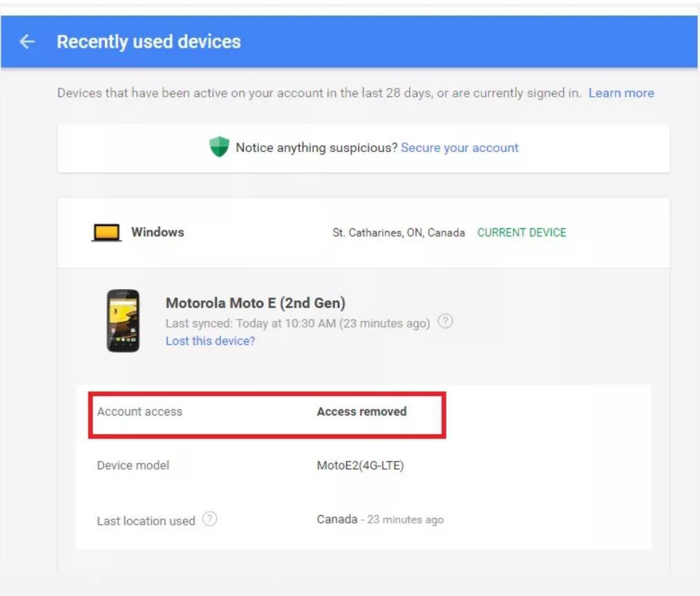This screenshot has width=700, height=596.
Task: Click the green shield security icon
Action: click(219, 147)
